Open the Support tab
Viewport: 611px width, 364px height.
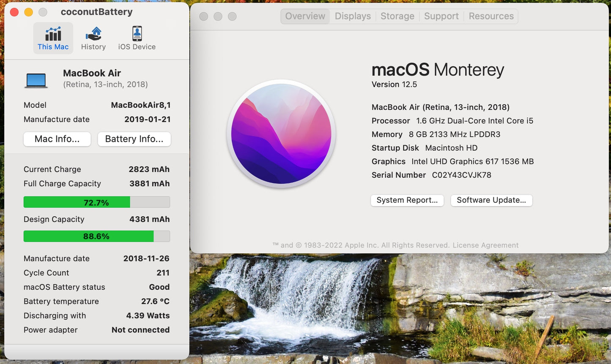(441, 16)
